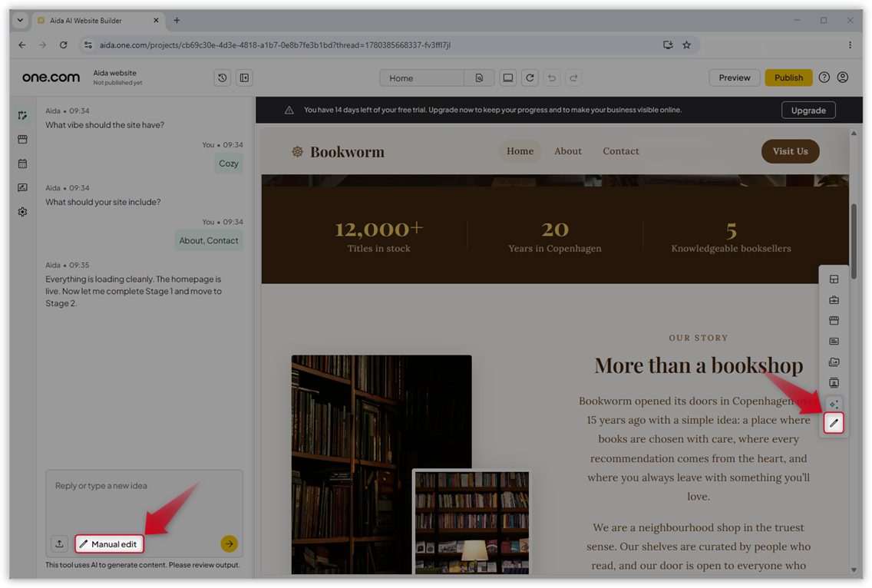Image resolution: width=872 pixels, height=588 pixels.
Task: Redo change in editor
Action: tap(573, 78)
